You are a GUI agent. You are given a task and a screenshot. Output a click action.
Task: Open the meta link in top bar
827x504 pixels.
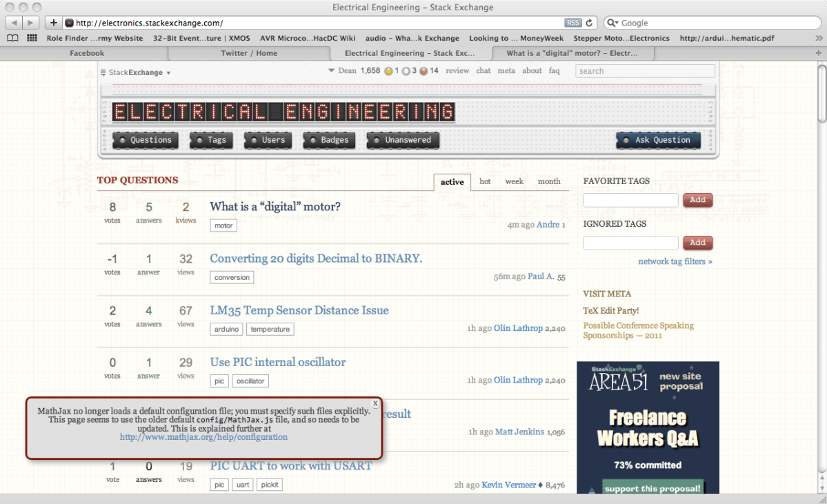(506, 70)
